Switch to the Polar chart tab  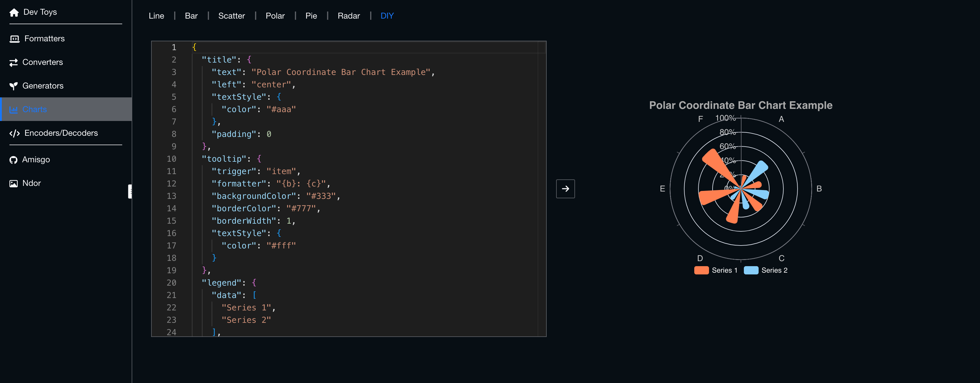coord(275,16)
